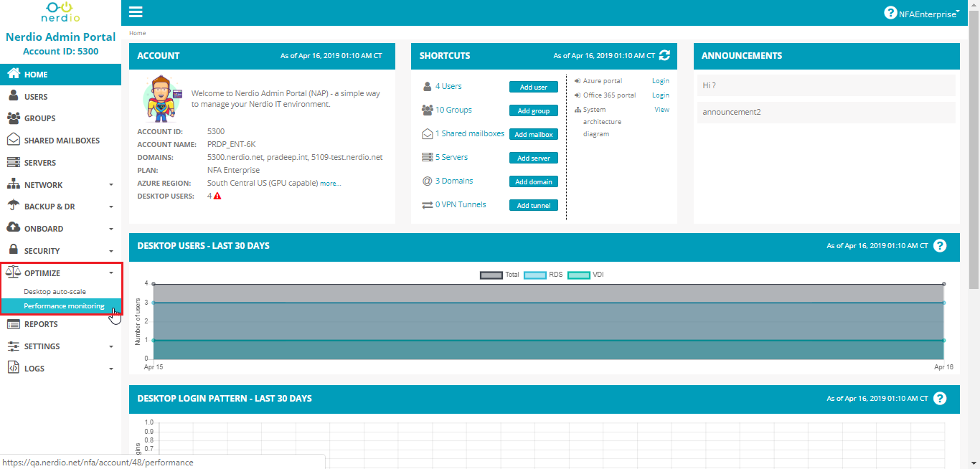Toggle the RDS series in chart legend
This screenshot has height=469, width=980.
(x=543, y=275)
